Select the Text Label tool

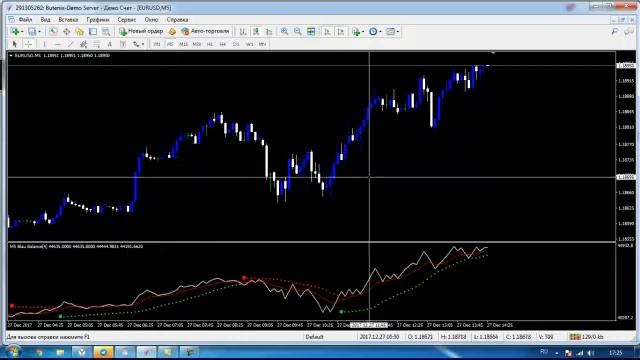point(122,44)
